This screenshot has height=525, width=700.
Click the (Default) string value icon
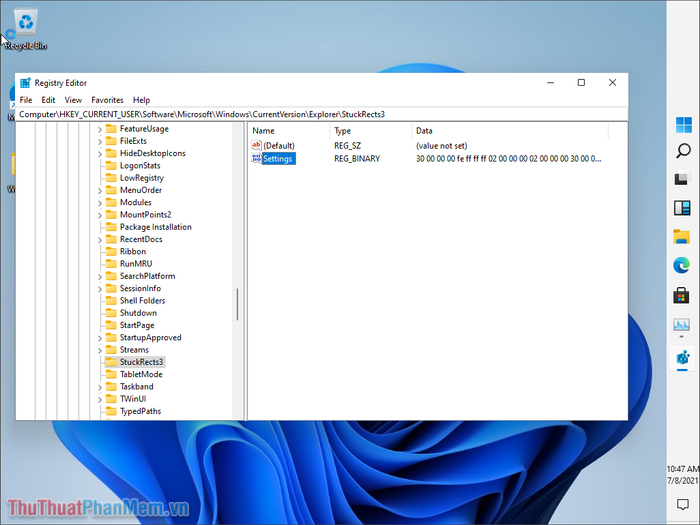tap(256, 145)
